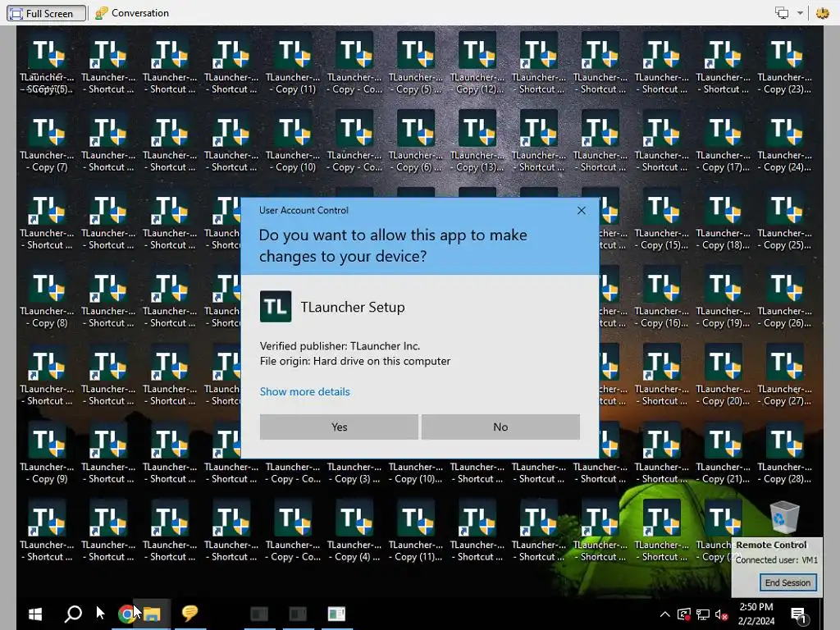Open the Recycle Bin desktop icon
This screenshot has width=840, height=630.
click(x=785, y=518)
